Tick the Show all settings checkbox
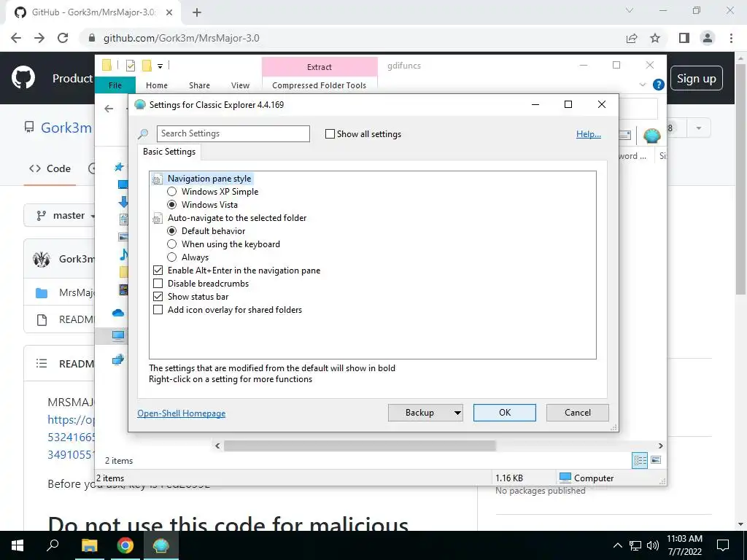747x560 pixels. point(330,134)
